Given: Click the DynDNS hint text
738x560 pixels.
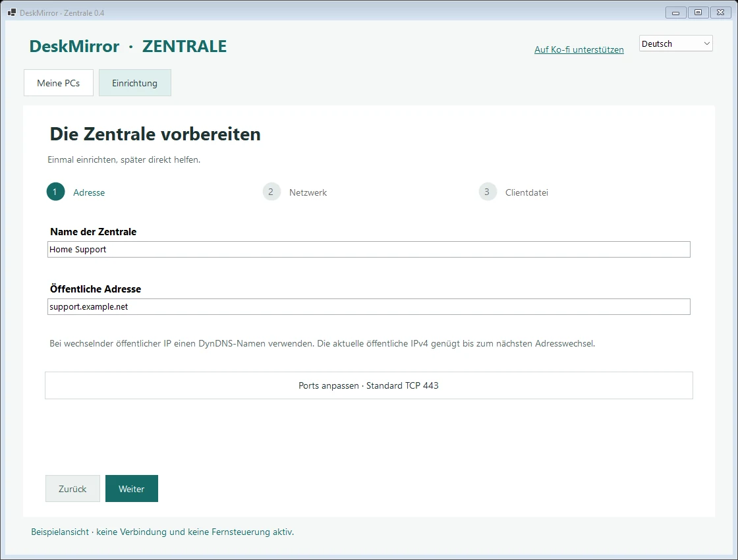Looking at the screenshot, I should (x=322, y=343).
